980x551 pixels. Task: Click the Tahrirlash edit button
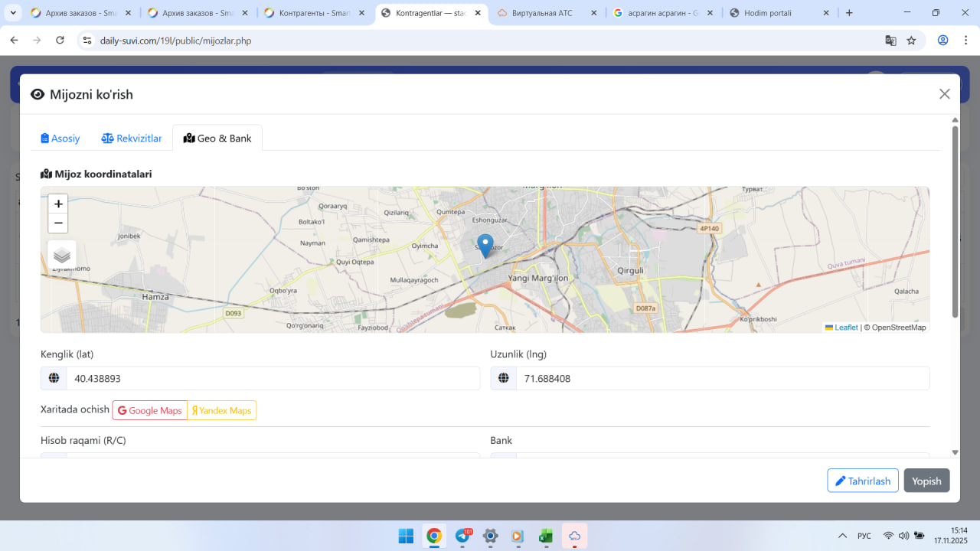(862, 481)
